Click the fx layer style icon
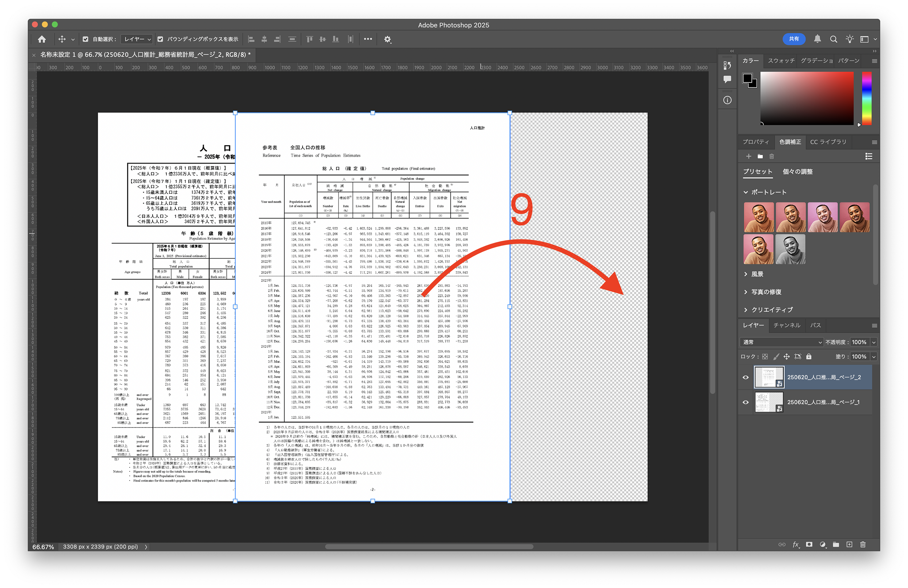 point(795,544)
